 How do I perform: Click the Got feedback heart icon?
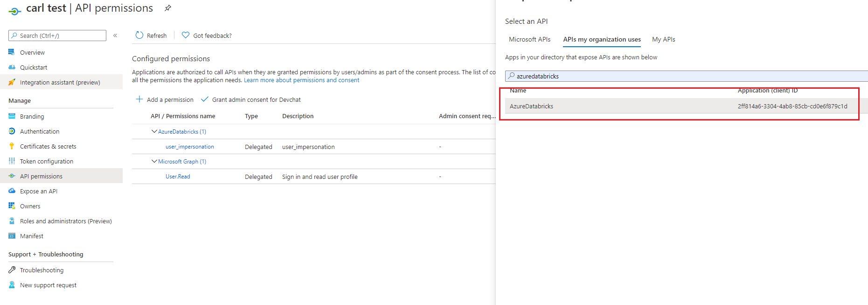(186, 35)
